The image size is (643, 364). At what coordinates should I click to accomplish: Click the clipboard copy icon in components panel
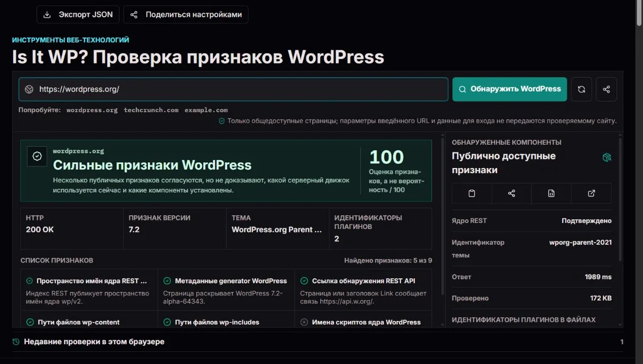pos(472,193)
